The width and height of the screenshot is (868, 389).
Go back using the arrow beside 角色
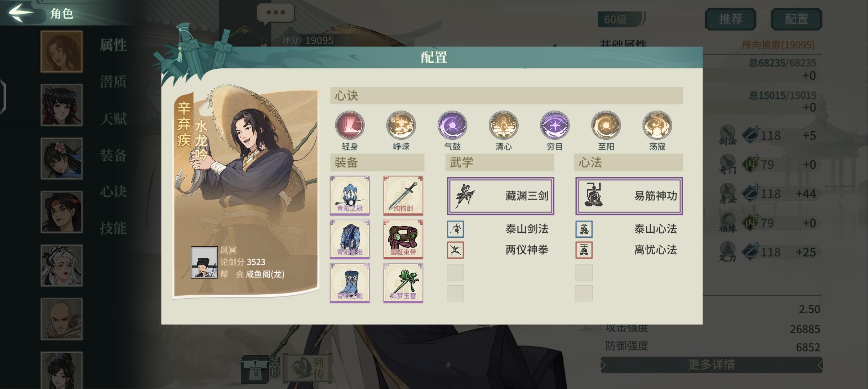coord(21,13)
